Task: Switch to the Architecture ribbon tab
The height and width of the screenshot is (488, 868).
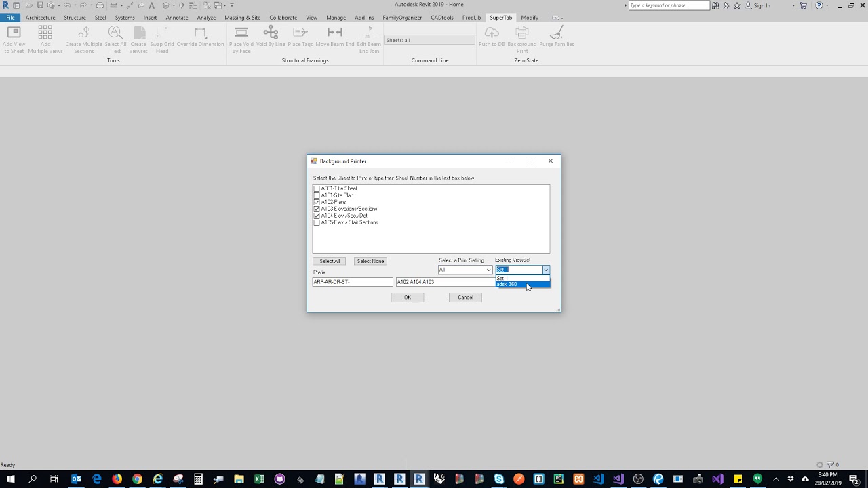Action: tap(40, 18)
